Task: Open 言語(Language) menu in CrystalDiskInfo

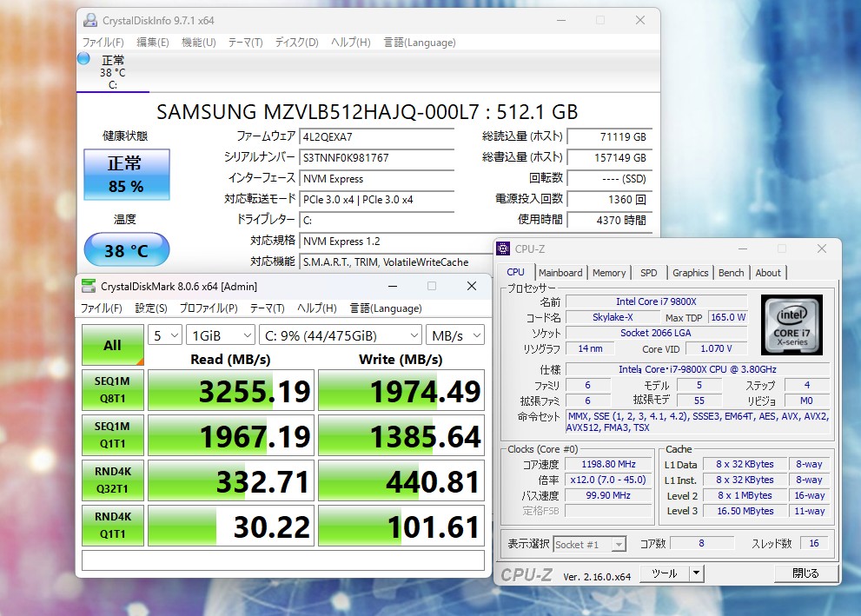Action: point(420,43)
